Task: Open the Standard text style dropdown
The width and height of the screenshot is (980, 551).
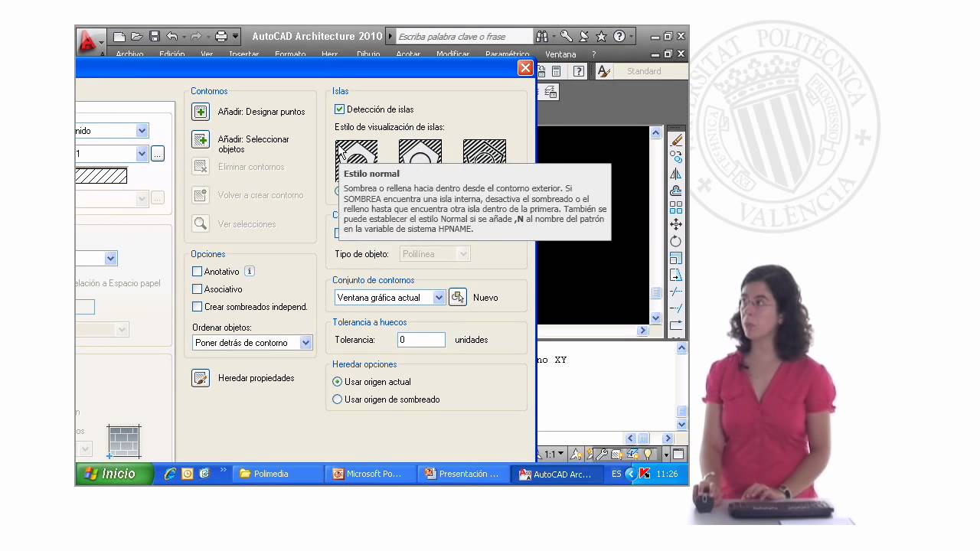Action: pos(650,71)
